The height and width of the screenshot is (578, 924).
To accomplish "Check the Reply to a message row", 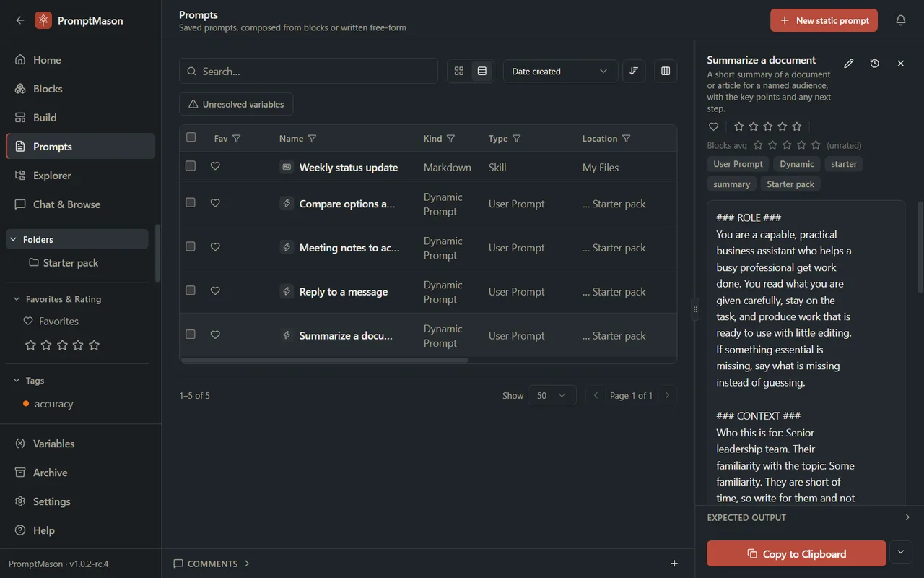I will 191,290.
